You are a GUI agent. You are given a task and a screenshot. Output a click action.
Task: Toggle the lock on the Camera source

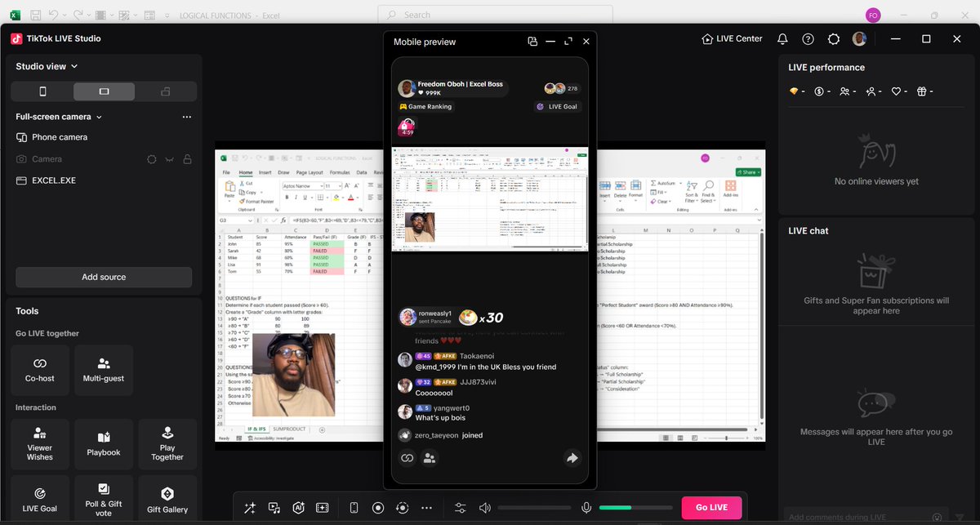pos(187,158)
